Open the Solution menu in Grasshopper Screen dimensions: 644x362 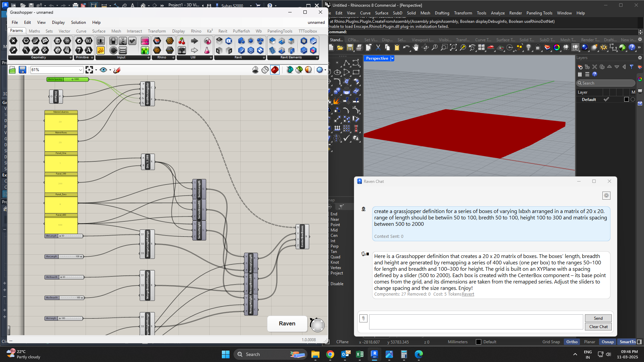pyautogui.click(x=78, y=22)
